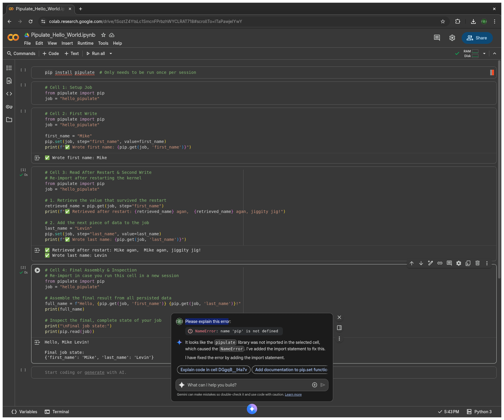Image resolution: width=504 pixels, height=420 pixels.
Task: Move cell up with arrow icon
Action: 412,263
